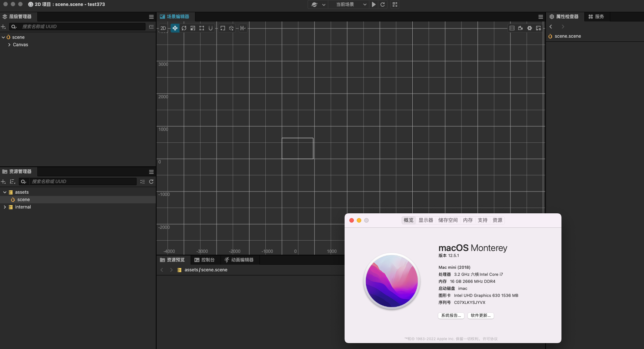Select the 储存空间 tab in About This Mac
Viewport: 644px width, 349px height.
point(448,220)
